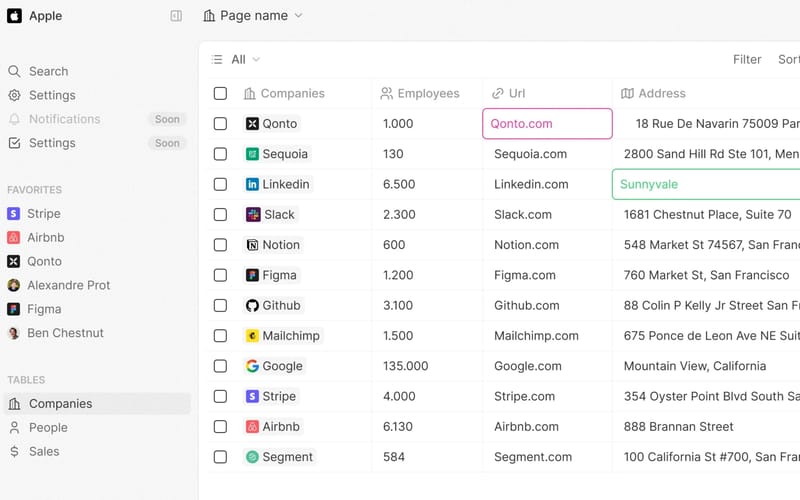Click the Mailchimp logo in the table
Viewport: 800px width, 500px height.
[x=253, y=336]
